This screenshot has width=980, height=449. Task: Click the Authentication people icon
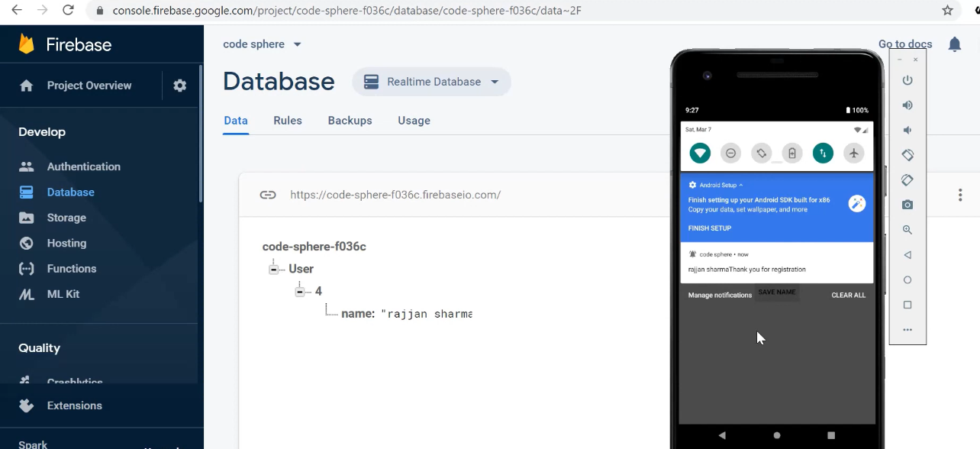pyautogui.click(x=27, y=166)
